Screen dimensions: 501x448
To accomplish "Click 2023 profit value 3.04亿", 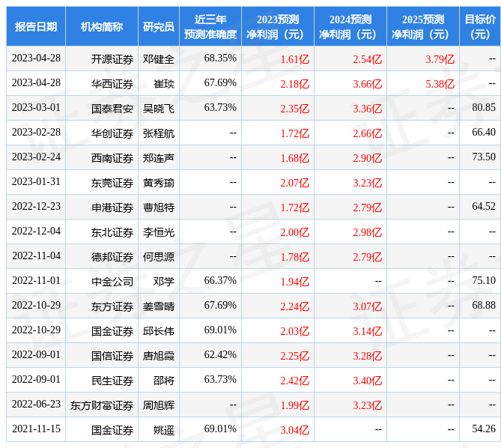I will [294, 431].
